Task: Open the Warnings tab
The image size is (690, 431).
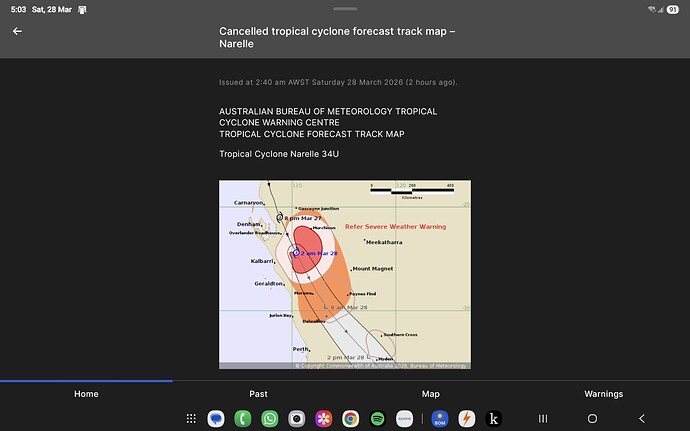Action: tap(603, 394)
